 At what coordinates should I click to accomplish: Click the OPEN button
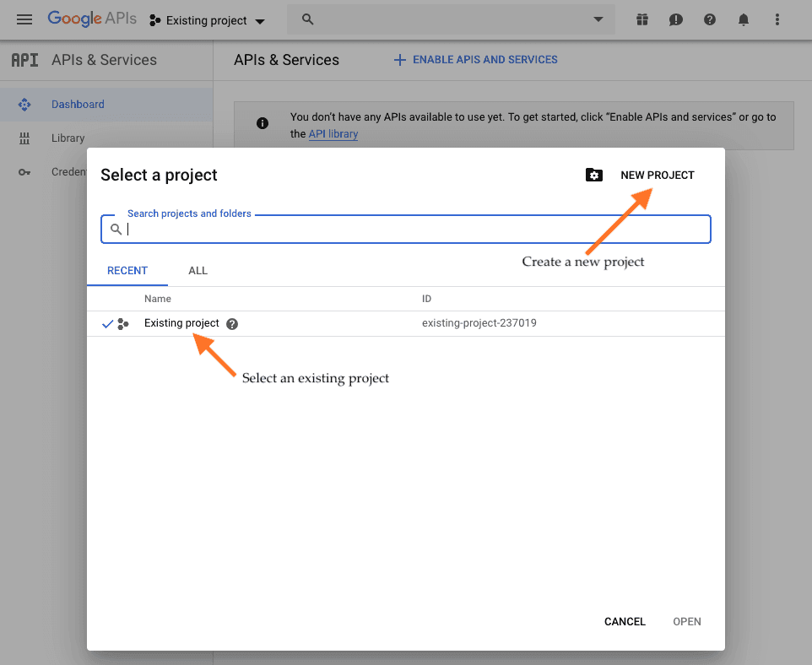(686, 621)
